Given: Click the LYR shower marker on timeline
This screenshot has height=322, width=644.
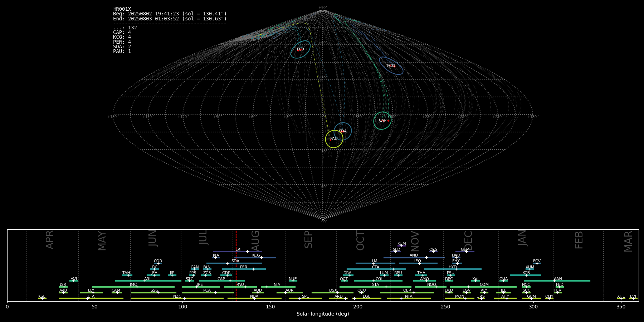Looking at the screenshot, I should click(63, 287).
